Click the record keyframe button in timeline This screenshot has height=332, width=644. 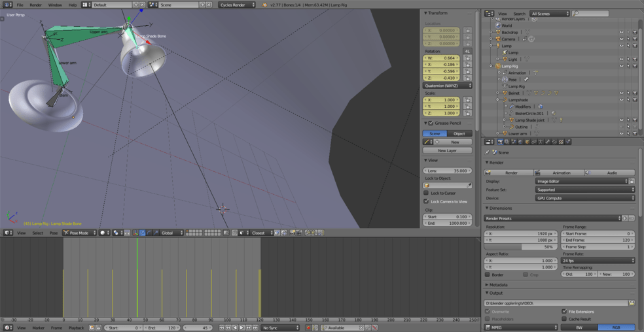coord(308,327)
